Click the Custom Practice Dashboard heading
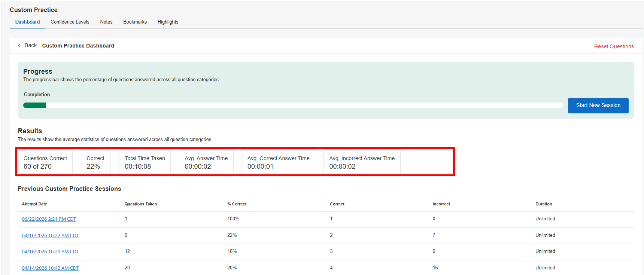644x275 pixels. point(78,46)
